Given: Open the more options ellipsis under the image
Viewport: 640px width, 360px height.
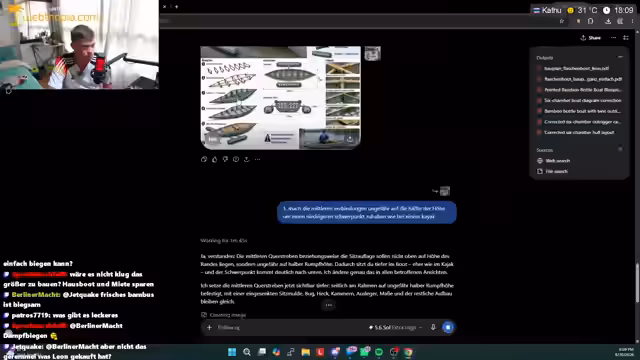Looking at the screenshot, I should point(258,159).
